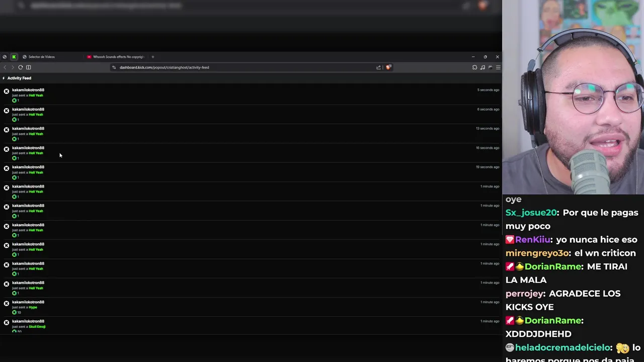
Task: Click 'Hell Yeah' in the 13 seconds ago entry
Action: click(36, 134)
